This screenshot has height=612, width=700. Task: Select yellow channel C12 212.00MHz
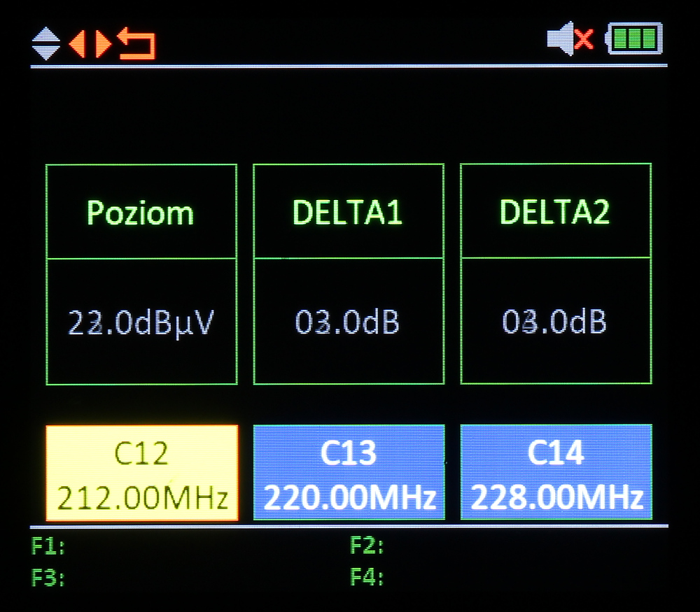pos(142,474)
